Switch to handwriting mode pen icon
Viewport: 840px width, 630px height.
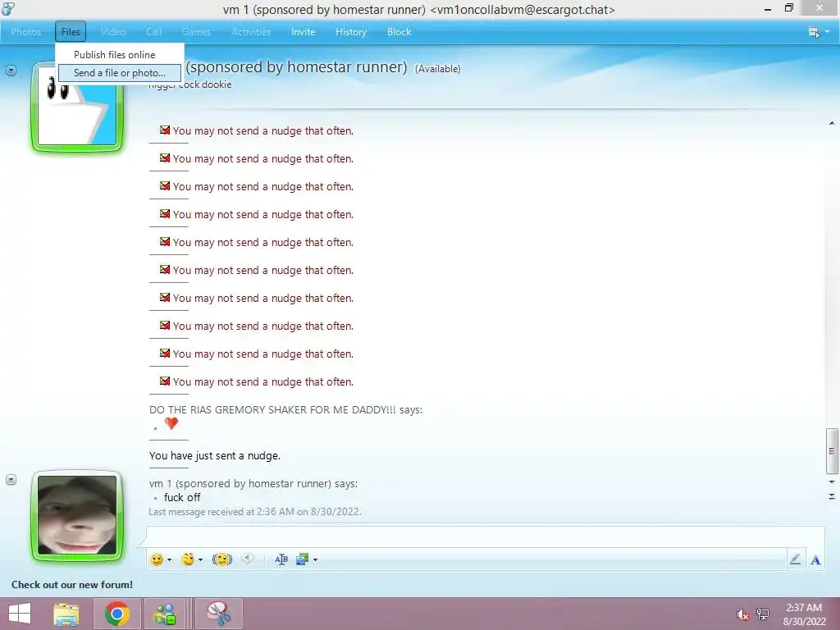[x=795, y=559]
